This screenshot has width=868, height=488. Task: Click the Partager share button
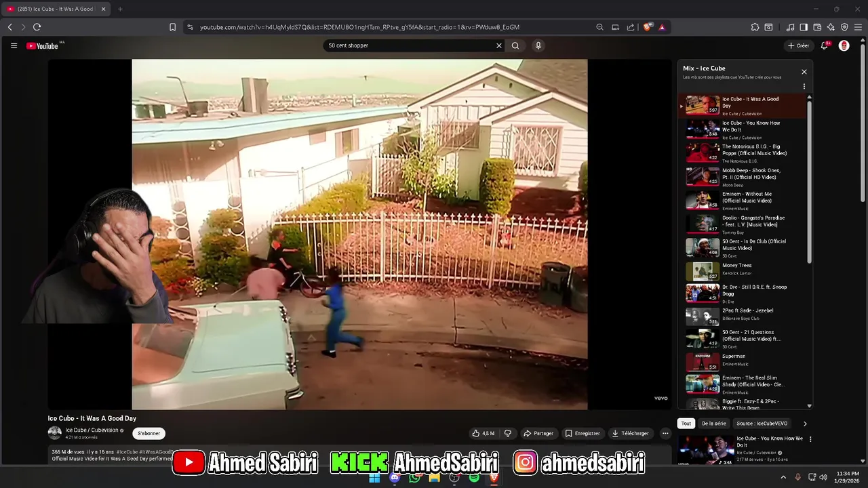coord(540,433)
